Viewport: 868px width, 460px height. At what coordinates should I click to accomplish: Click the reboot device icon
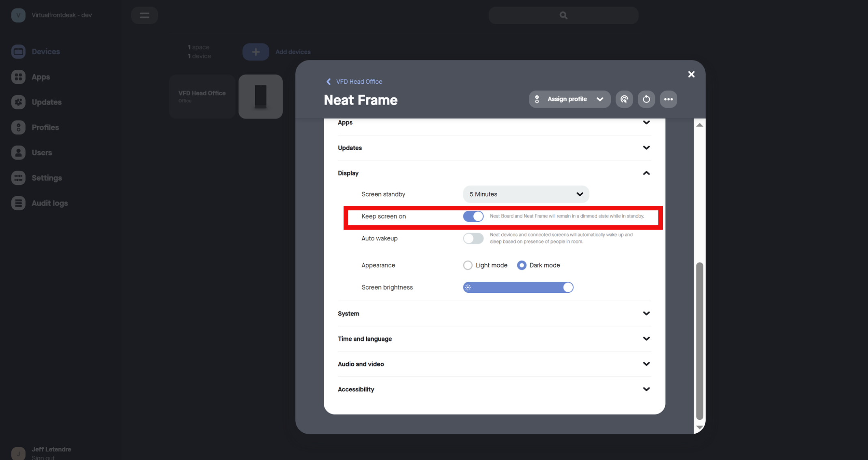coord(646,99)
